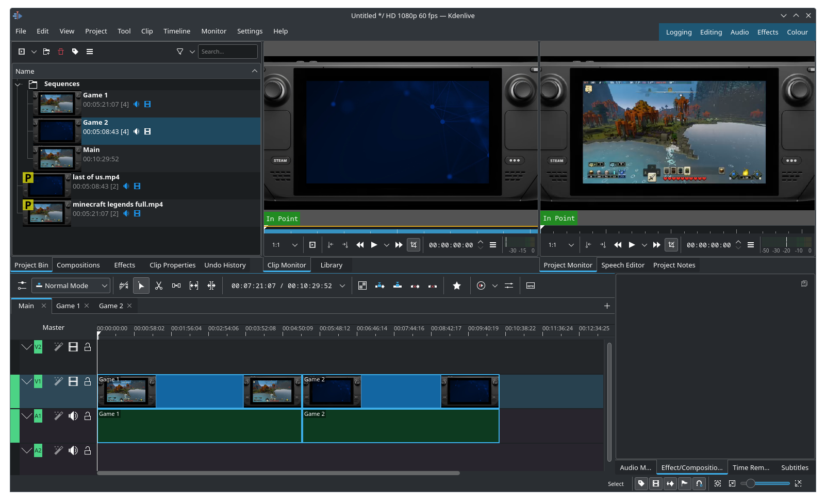Open the Normal Mode edit dropdown
This screenshot has width=826, height=504.
click(x=71, y=285)
